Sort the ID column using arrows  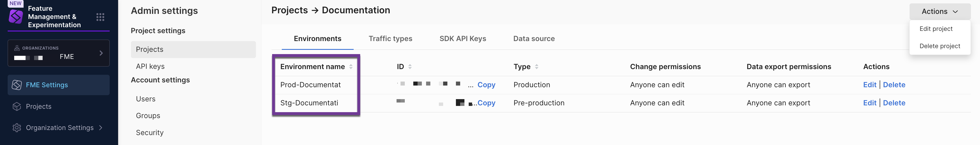point(410,67)
